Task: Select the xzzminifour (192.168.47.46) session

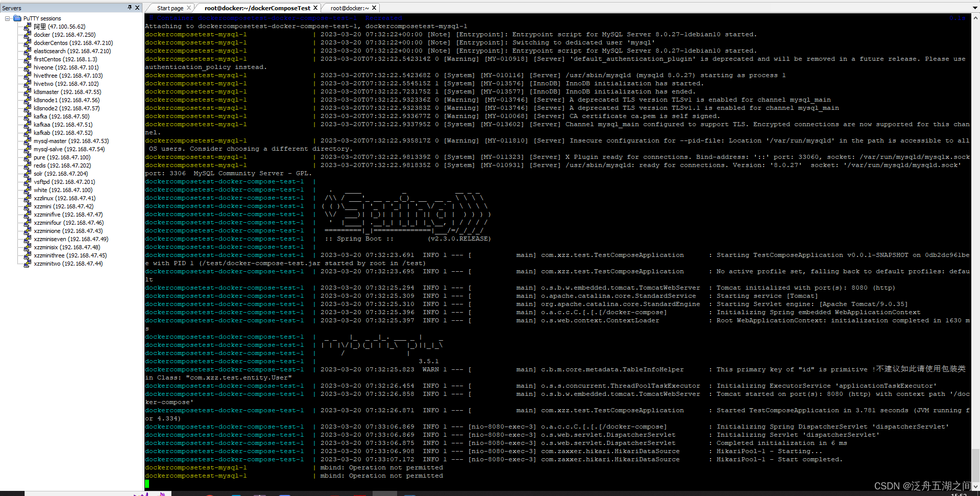Action: pos(69,223)
